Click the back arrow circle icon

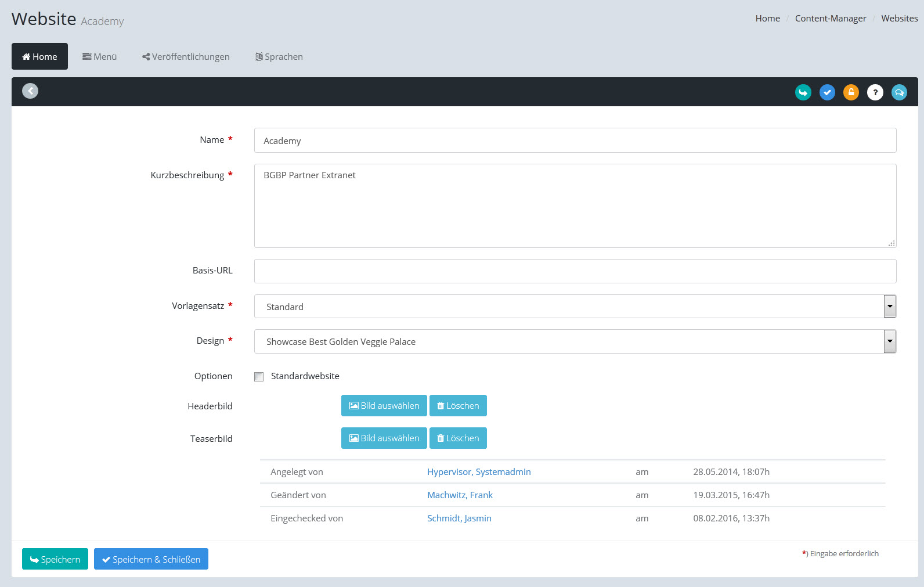[30, 91]
